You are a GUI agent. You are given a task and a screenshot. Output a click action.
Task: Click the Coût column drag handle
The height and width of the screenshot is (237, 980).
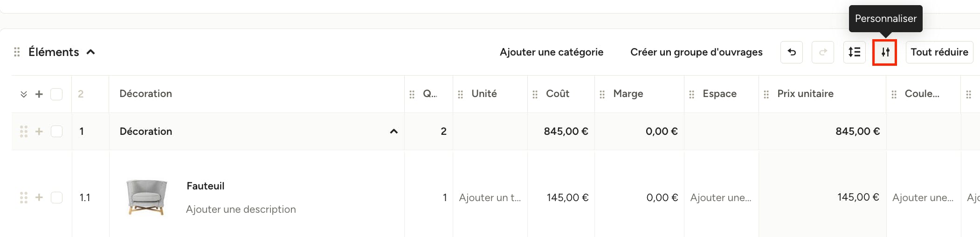pos(535,94)
